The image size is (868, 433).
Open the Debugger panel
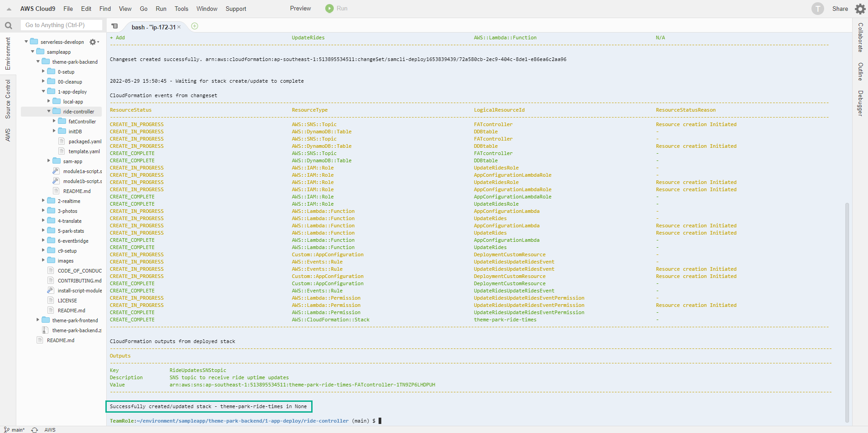[860, 103]
